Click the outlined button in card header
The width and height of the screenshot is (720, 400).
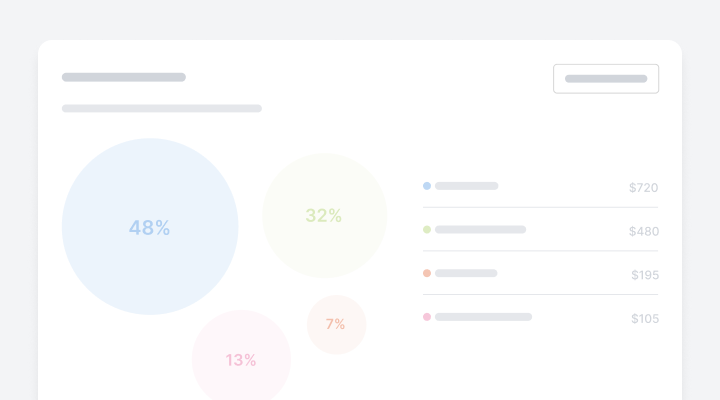point(606,79)
